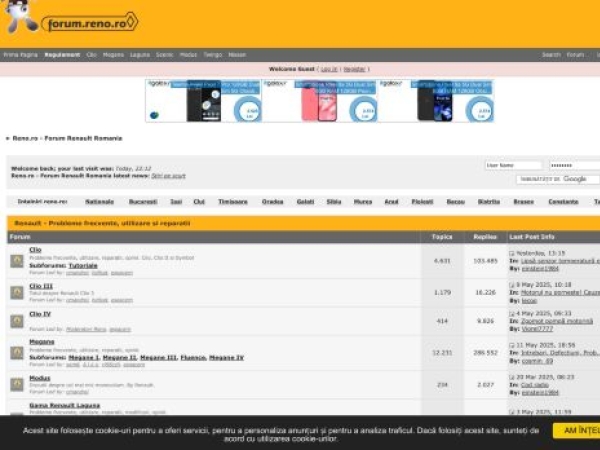The height and width of the screenshot is (450, 600).
Task: Open the latest news link
Action: [168, 176]
